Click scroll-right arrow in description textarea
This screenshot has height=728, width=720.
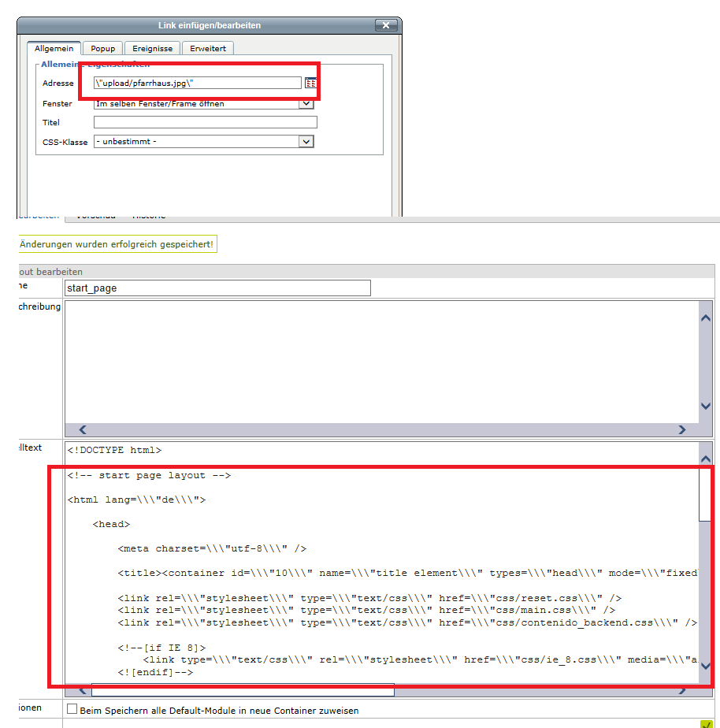[x=682, y=430]
